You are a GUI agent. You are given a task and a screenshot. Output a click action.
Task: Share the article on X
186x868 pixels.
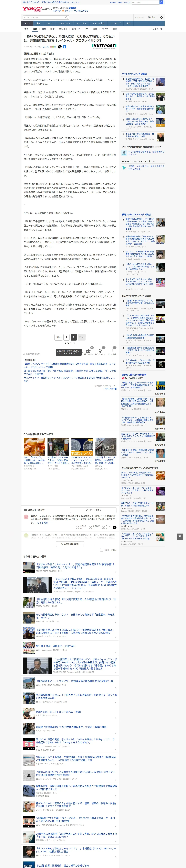pyautogui.click(x=60, y=47)
